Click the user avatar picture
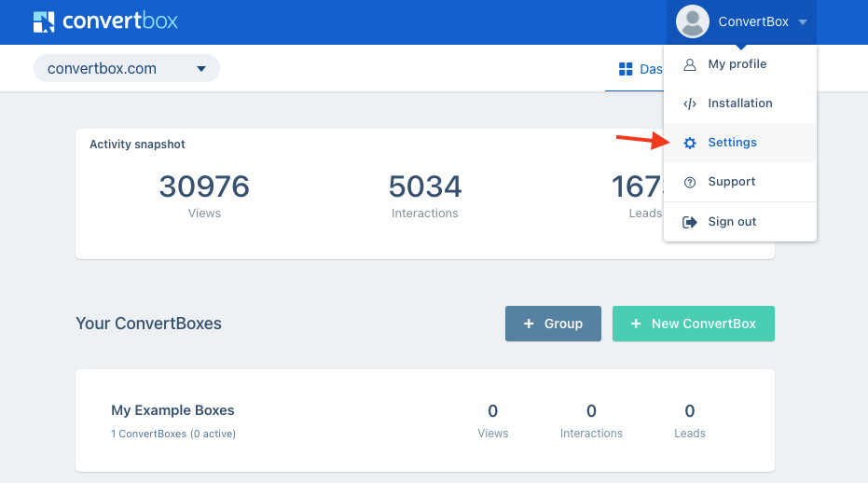This screenshot has width=868, height=483. [x=692, y=21]
